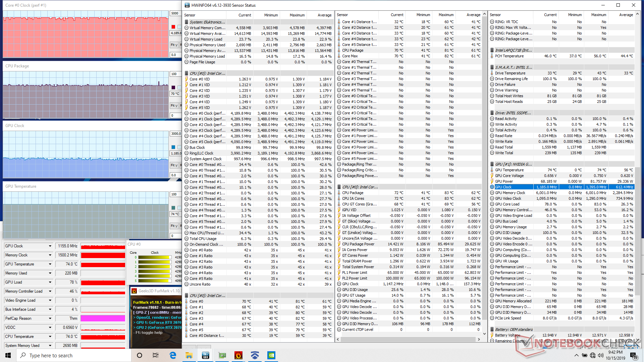Click the dark purple swatch in CPU Package graph
Image resolution: width=644 pixels, height=362 pixels.
[173, 87]
